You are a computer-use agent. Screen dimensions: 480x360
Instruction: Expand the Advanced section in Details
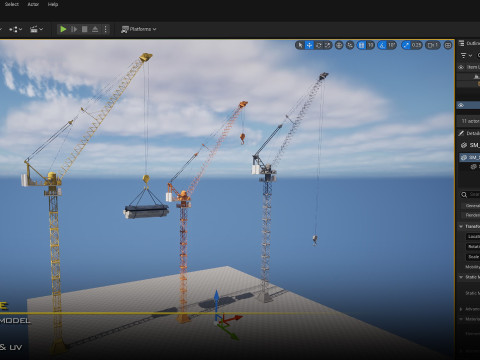(x=461, y=309)
